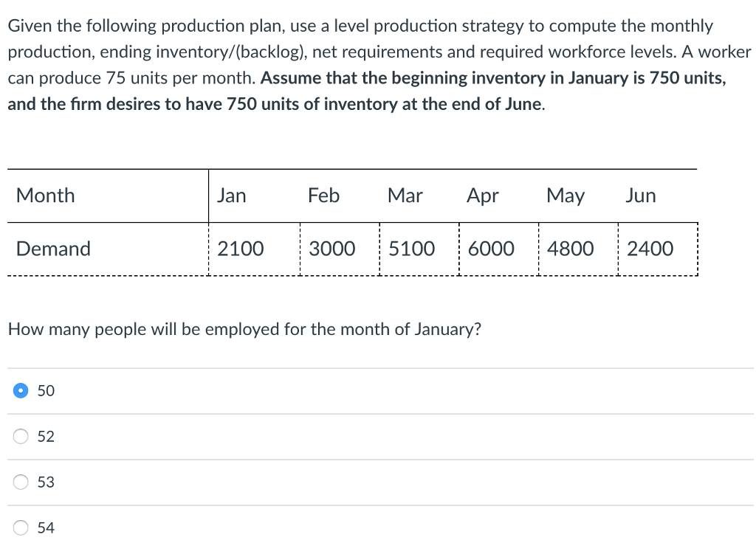The image size is (756, 557).
Task: Click the demand cell showing 4800
Action: pos(573,249)
